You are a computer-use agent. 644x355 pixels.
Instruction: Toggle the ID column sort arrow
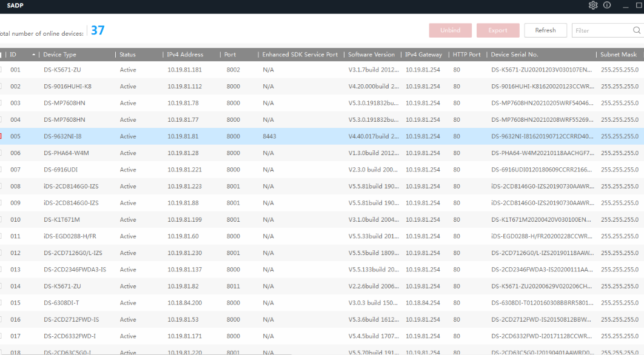pos(34,55)
